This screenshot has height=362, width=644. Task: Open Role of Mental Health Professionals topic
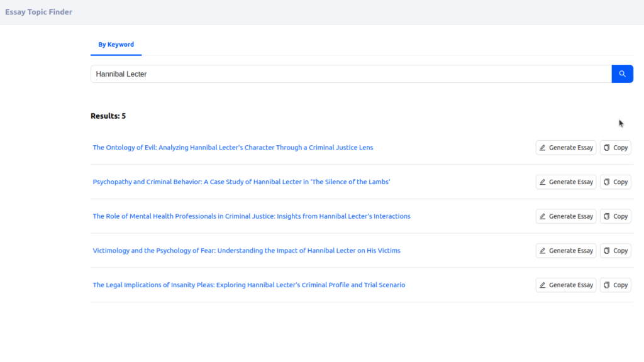252,216
